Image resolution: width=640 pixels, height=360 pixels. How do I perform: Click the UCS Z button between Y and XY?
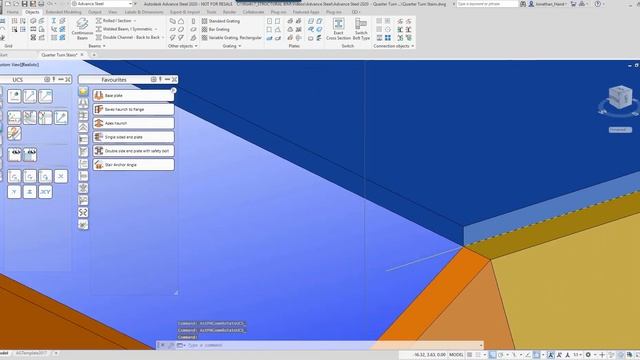pyautogui.click(x=29, y=192)
